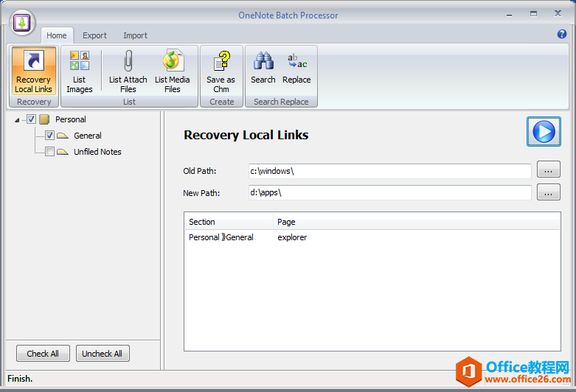Click into the Old Path text field

tap(389, 171)
